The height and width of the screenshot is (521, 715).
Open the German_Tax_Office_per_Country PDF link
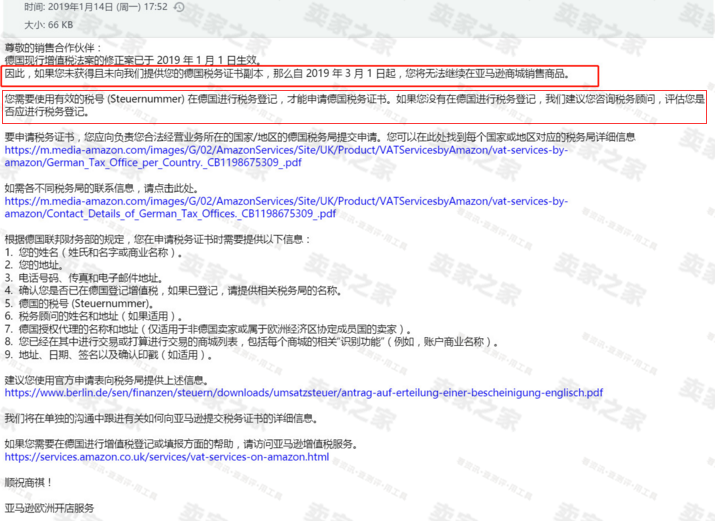point(286,156)
